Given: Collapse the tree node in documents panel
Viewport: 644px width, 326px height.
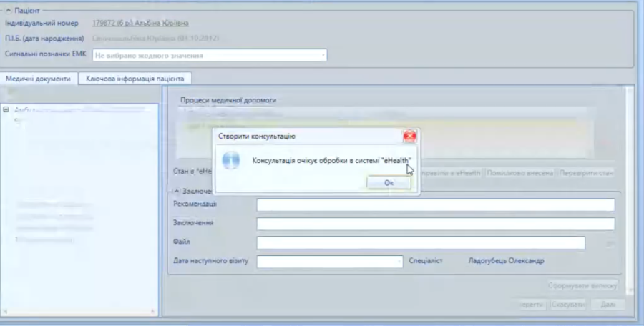Looking at the screenshot, I should (x=6, y=109).
